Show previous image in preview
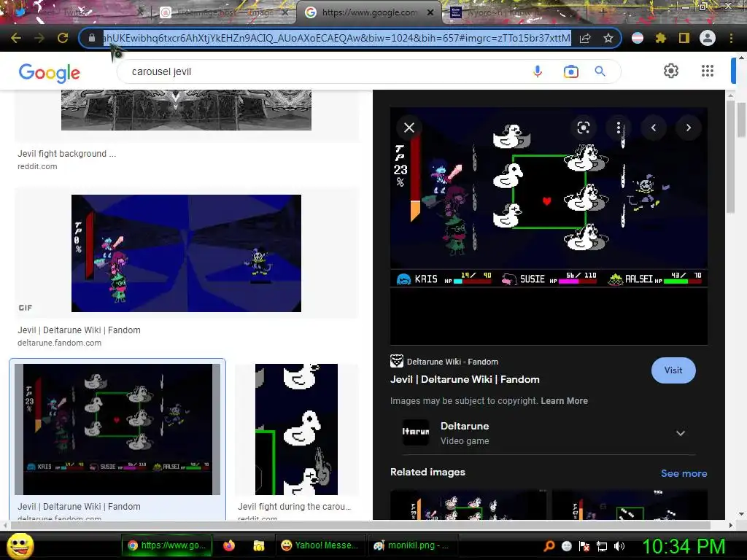Screen dimensions: 747x560 tap(654, 128)
